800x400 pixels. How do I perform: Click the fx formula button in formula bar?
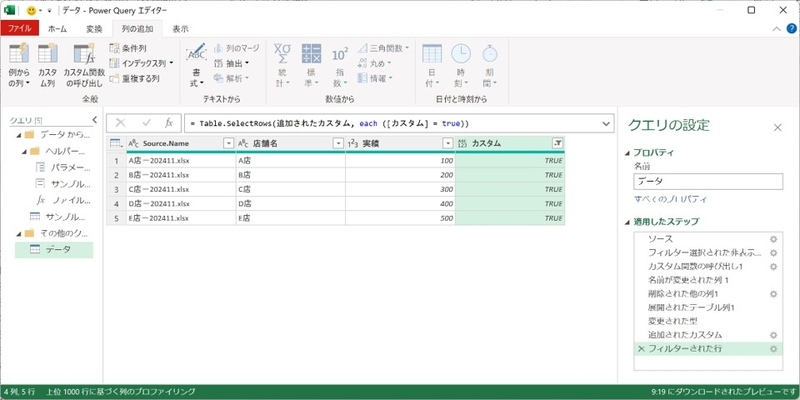pyautogui.click(x=169, y=123)
